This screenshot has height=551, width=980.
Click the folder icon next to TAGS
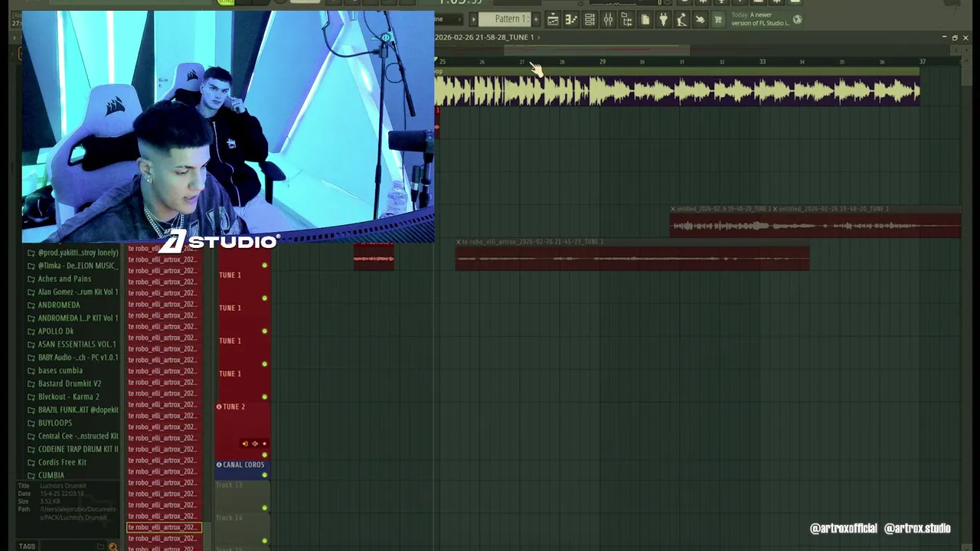point(100,546)
